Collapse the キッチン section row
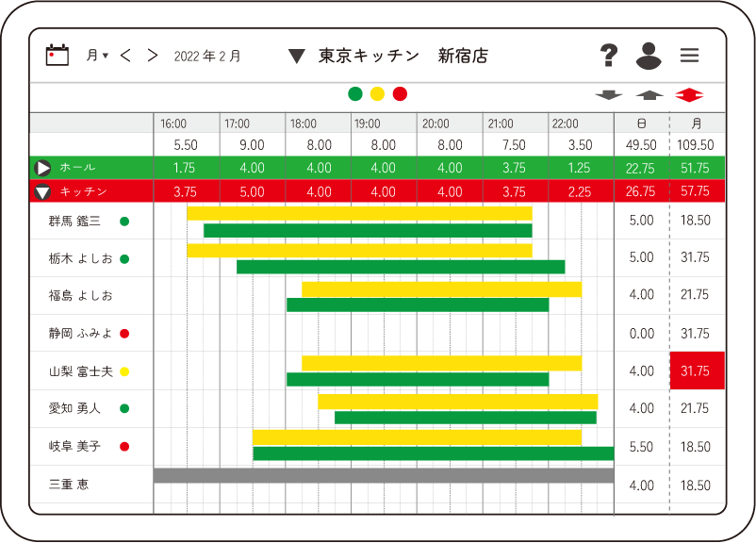 (42, 192)
